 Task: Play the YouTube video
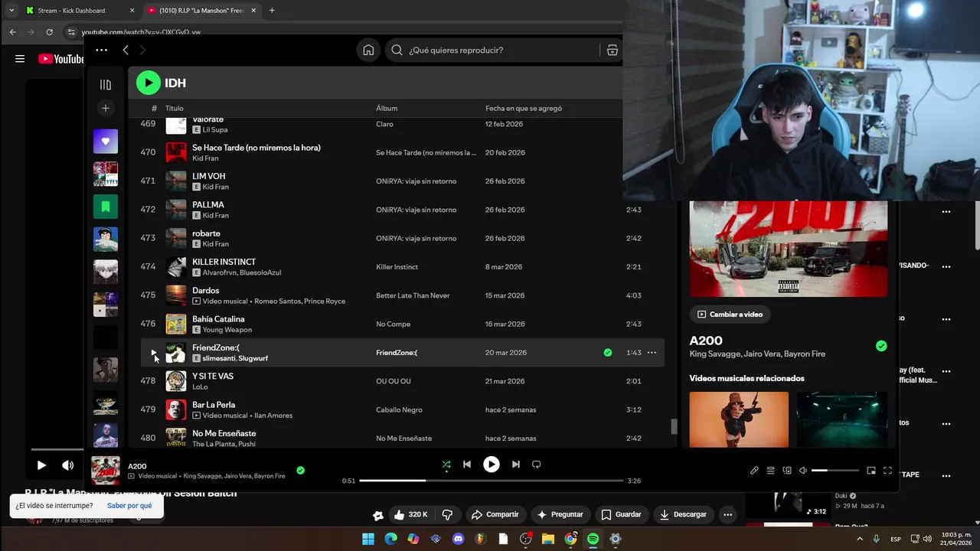point(41,465)
